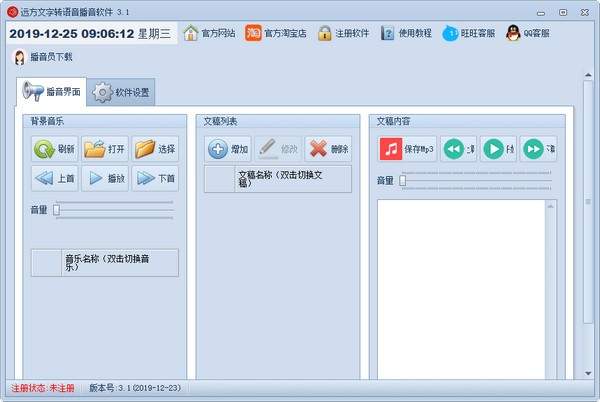Image resolution: width=600 pixels, height=402 pixels.
Task: Save audio with 保存mp3 button
Action: point(407,150)
